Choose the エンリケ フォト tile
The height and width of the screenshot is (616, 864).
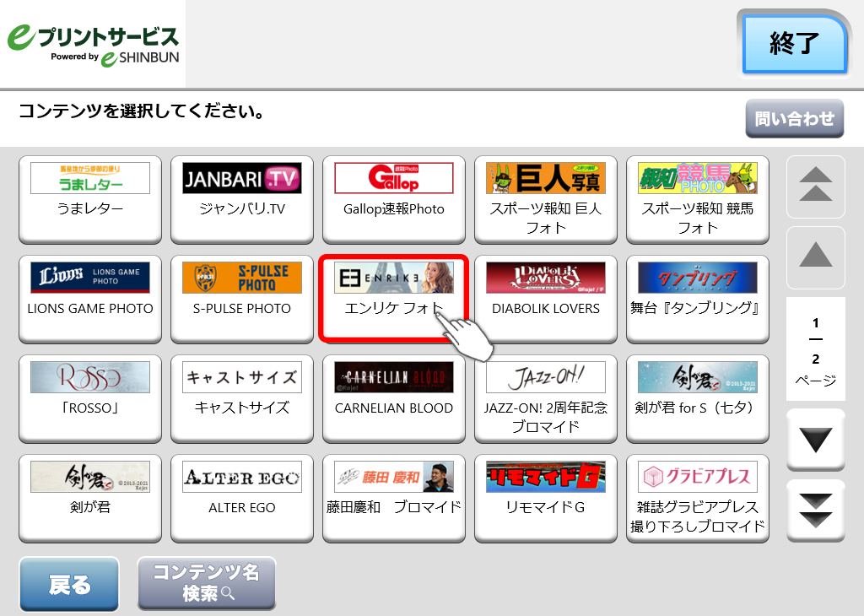(394, 300)
